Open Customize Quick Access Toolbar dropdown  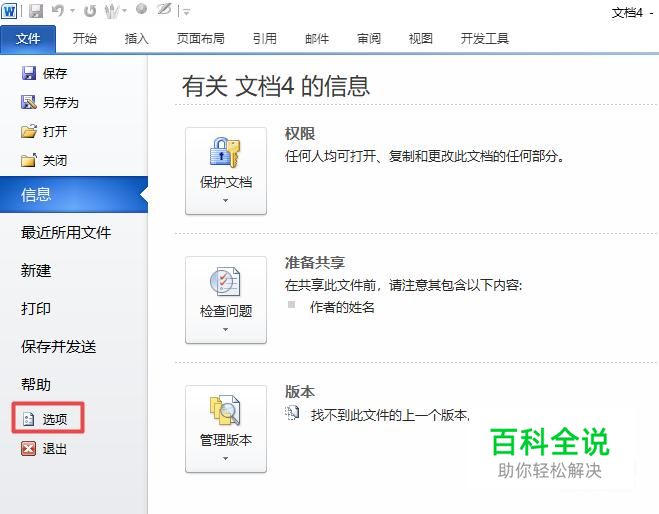tap(187, 12)
